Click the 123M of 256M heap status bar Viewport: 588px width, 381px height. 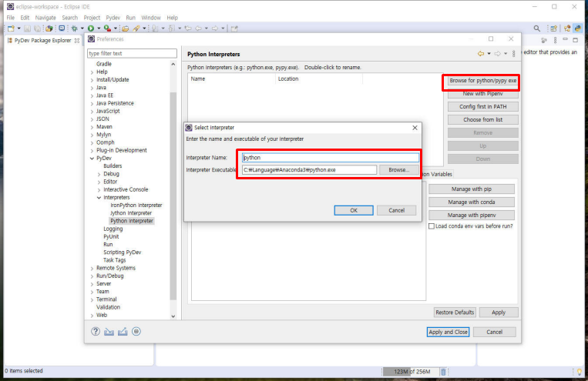point(411,372)
